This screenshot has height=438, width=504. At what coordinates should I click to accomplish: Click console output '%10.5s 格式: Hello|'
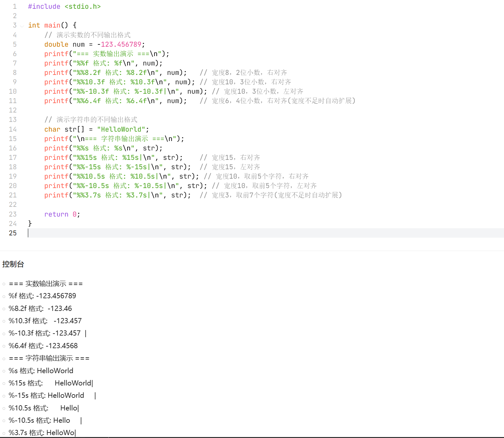point(44,408)
